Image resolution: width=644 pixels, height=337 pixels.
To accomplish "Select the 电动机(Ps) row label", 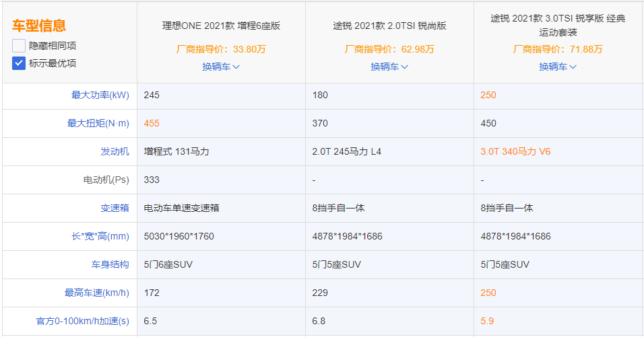I will point(106,180).
